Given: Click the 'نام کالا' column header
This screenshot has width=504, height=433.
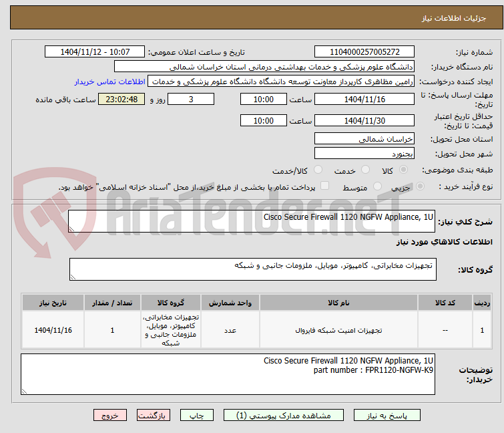Looking at the screenshot, I should coord(339,303).
